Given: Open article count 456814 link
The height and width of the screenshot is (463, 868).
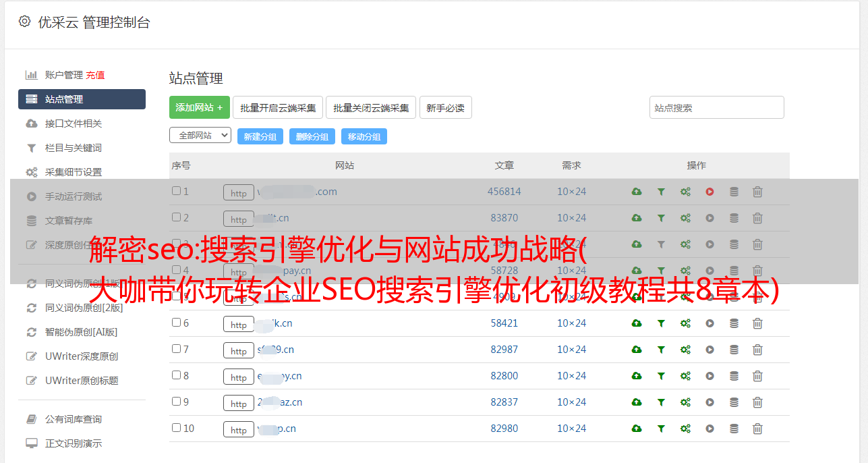Looking at the screenshot, I should click(504, 192).
